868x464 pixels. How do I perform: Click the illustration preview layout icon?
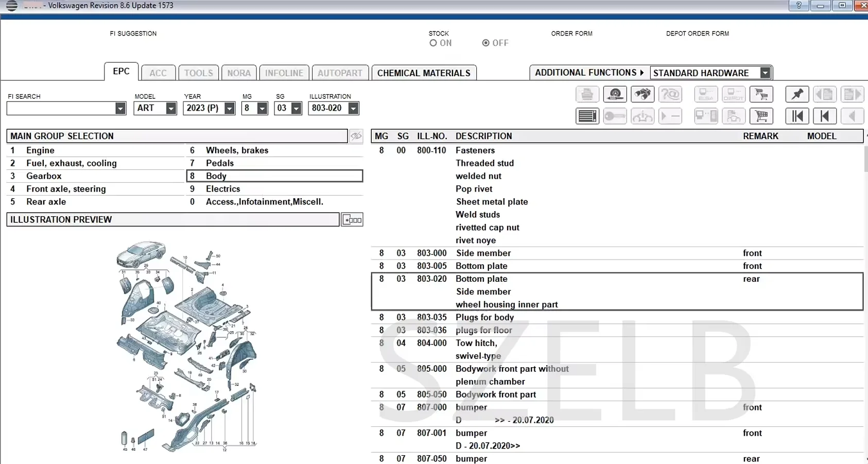[x=352, y=220]
